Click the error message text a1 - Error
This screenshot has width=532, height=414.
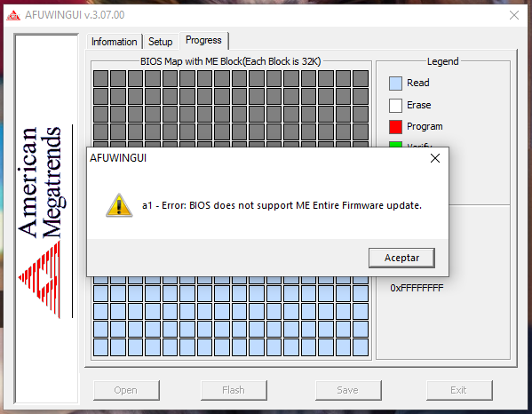282,205
